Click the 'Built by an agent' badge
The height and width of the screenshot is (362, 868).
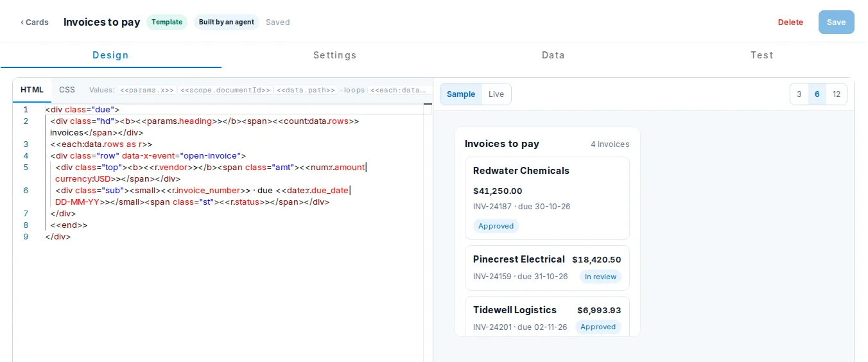click(x=227, y=22)
